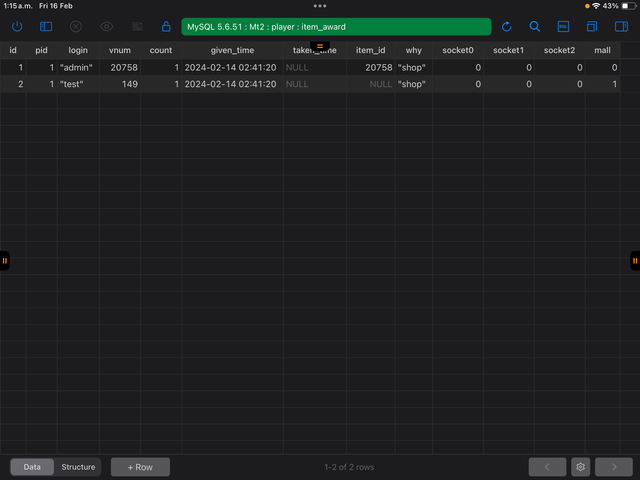Add a new row with + Row
640x480 pixels.
140,467
